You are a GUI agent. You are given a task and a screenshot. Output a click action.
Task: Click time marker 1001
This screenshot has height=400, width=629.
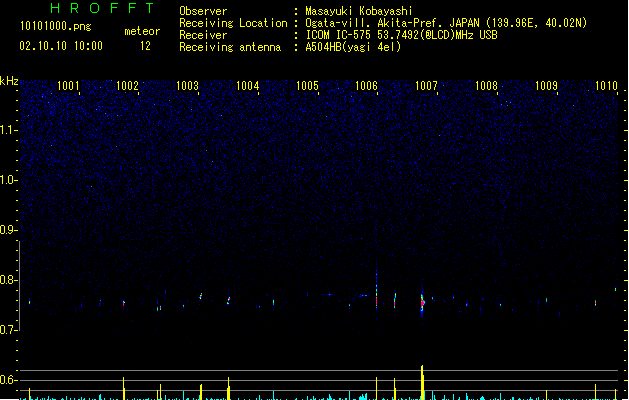click(68, 86)
